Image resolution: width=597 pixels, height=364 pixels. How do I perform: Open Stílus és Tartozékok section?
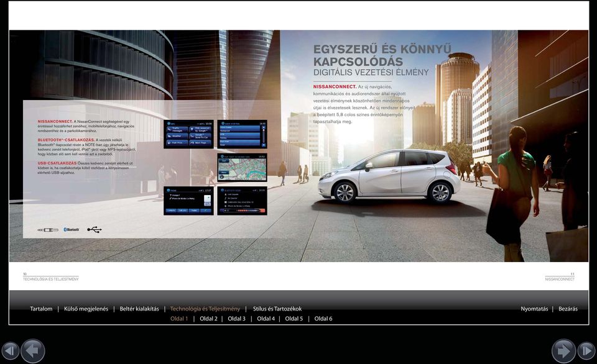(x=277, y=309)
